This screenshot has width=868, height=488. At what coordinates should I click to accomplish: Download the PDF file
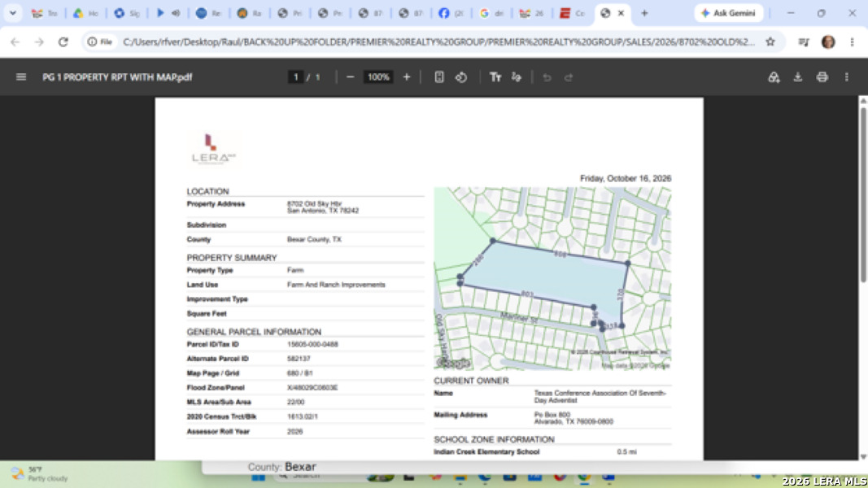(x=798, y=77)
